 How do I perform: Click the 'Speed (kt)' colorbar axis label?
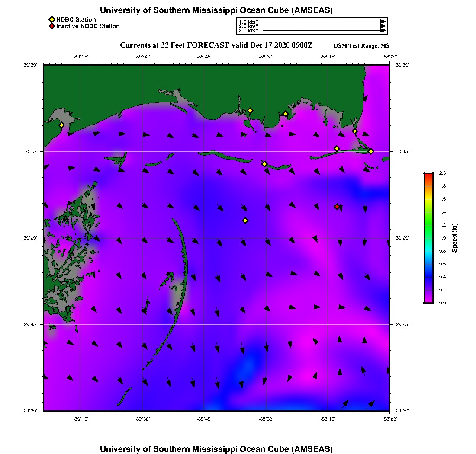tap(455, 238)
